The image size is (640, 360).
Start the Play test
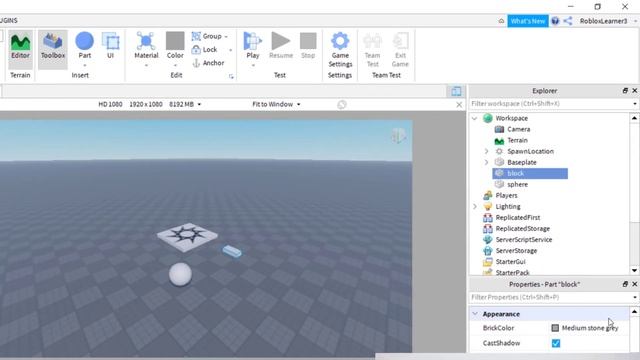click(x=253, y=45)
